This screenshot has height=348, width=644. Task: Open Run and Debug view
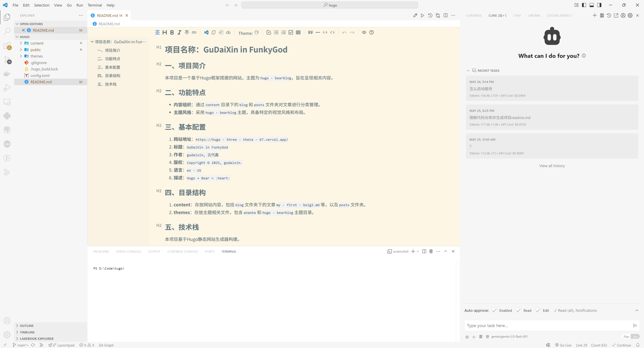[x=7, y=88]
